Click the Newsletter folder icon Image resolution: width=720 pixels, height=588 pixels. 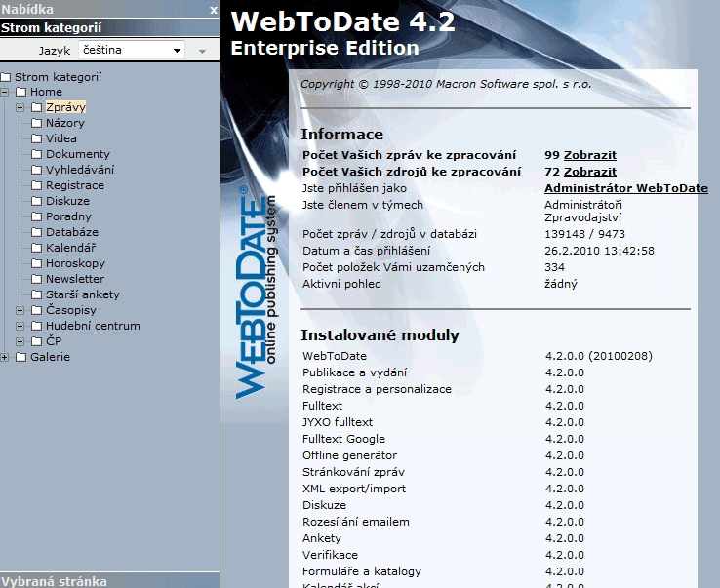pos(36,279)
